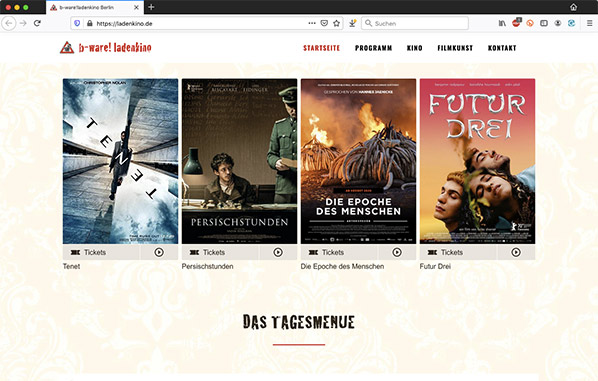Click the Suchen search field
The image size is (598, 381).
pyautogui.click(x=415, y=23)
